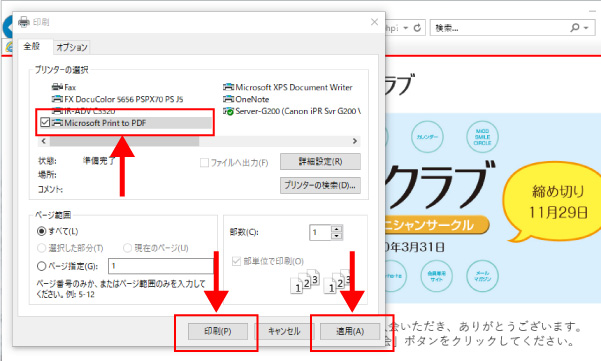Close the 印刷 dialog

(374, 22)
